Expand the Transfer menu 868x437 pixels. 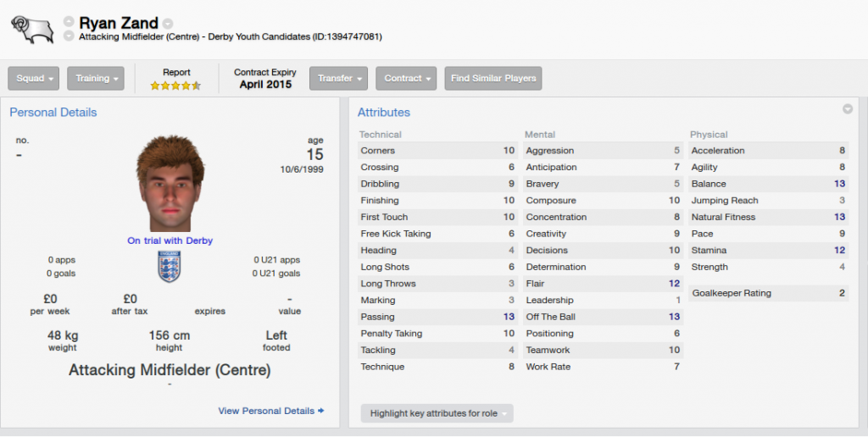(x=339, y=79)
